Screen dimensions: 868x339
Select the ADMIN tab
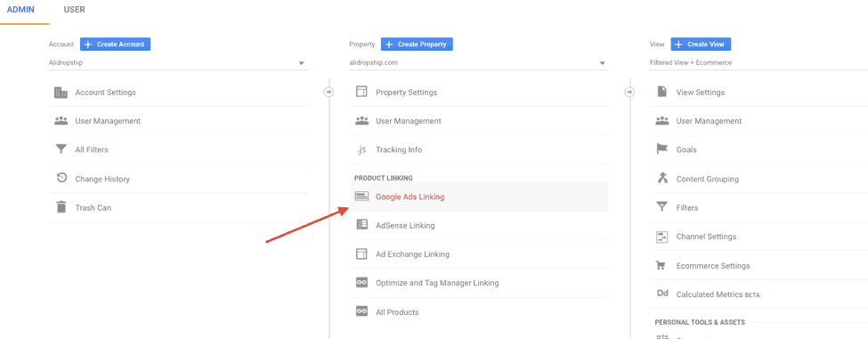(x=21, y=10)
